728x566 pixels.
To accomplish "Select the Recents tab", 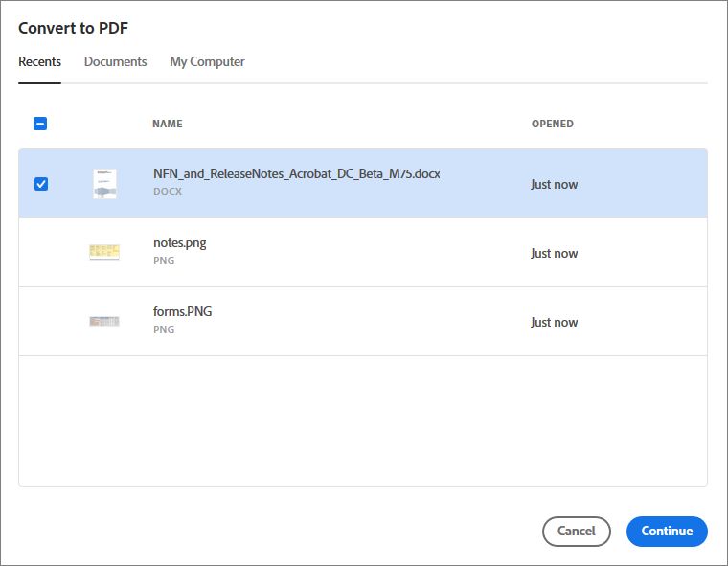I will 39,61.
